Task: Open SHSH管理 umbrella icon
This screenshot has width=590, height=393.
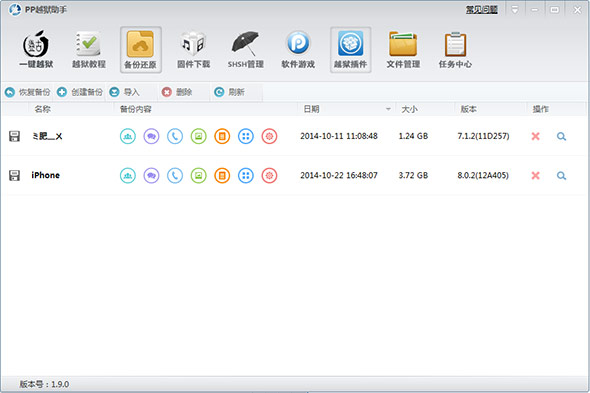Action: point(245,50)
